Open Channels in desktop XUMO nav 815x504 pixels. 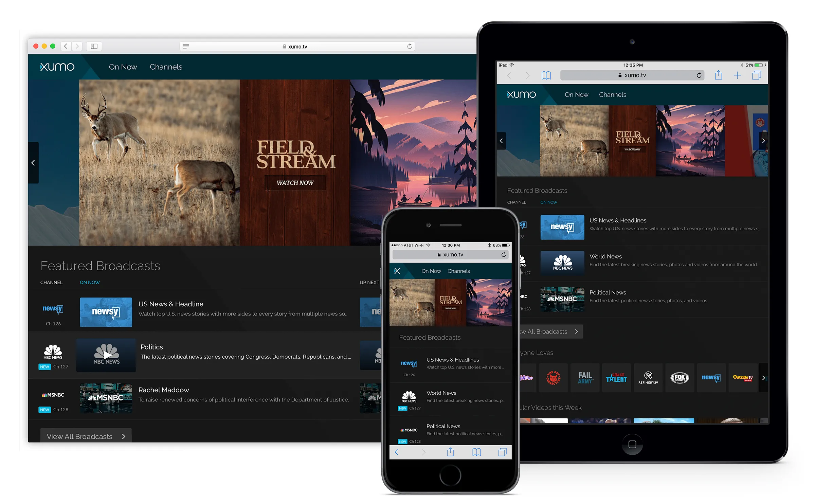166,67
